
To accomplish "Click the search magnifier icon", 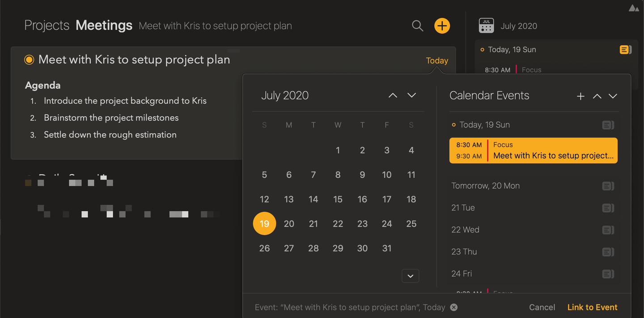I will pos(417,26).
